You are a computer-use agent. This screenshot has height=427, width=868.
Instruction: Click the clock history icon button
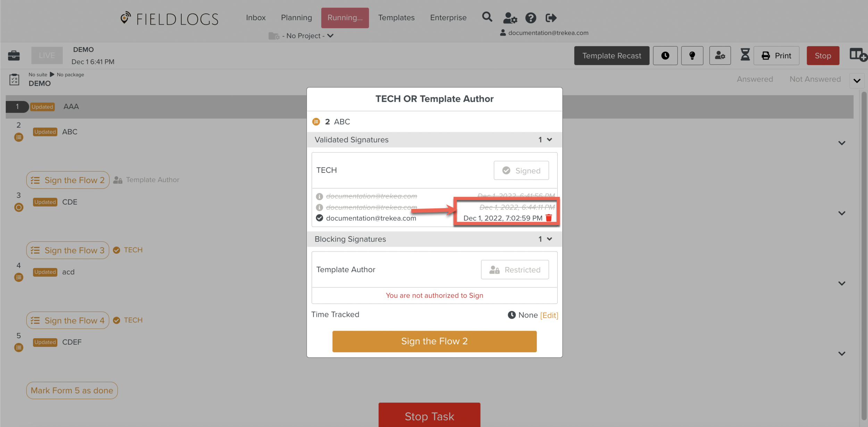click(665, 56)
